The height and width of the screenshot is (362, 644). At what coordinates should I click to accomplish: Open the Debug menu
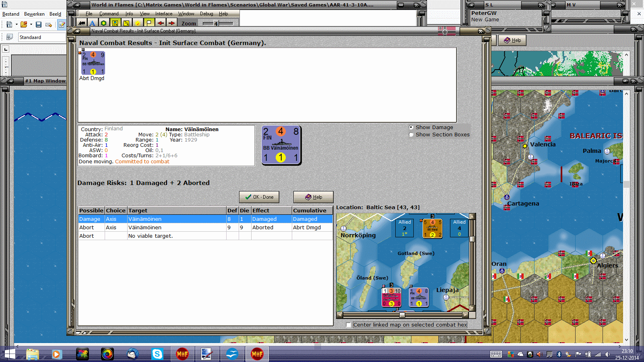coord(206,14)
